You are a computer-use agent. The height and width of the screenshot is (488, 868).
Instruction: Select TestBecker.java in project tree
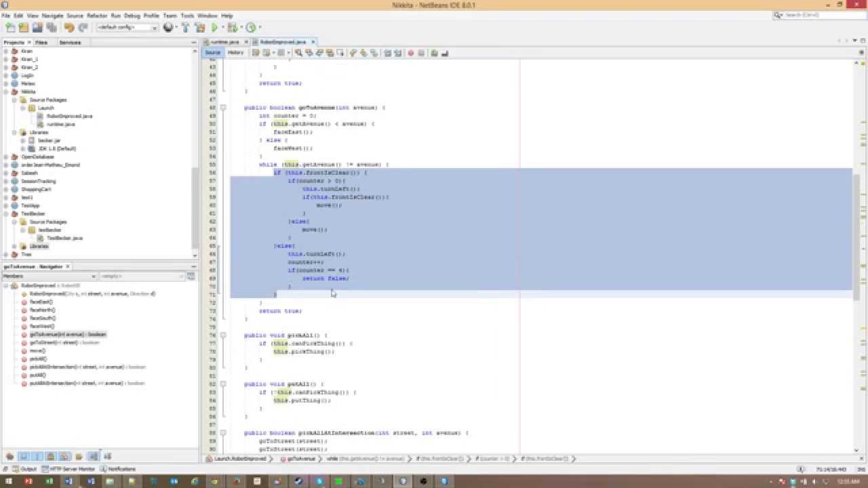pos(64,238)
